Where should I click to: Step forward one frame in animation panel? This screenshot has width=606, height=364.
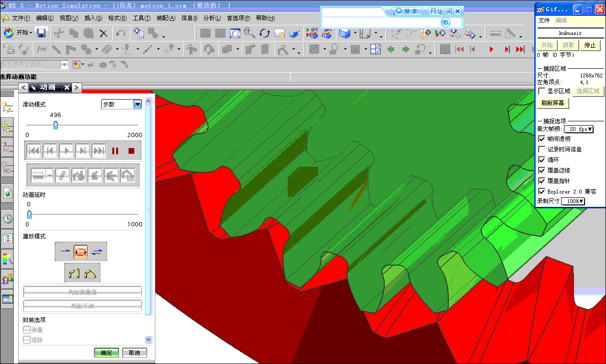(83, 151)
